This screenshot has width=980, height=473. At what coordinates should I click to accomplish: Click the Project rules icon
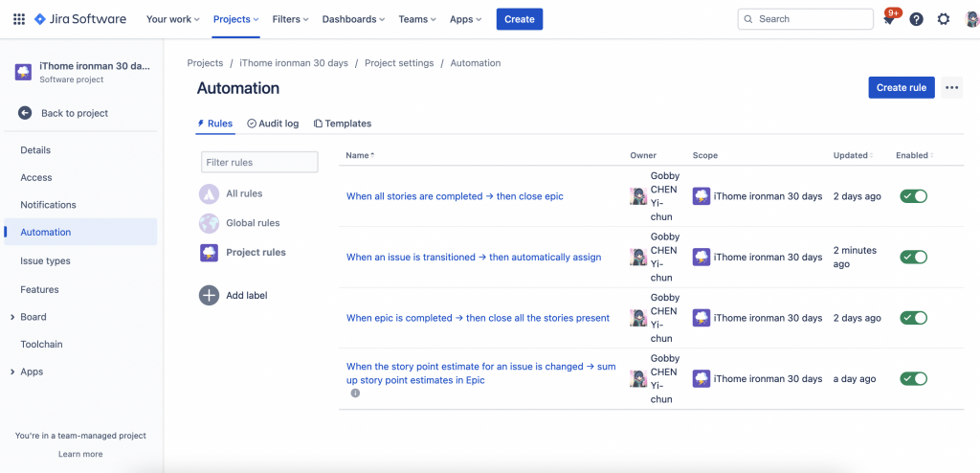coord(209,253)
